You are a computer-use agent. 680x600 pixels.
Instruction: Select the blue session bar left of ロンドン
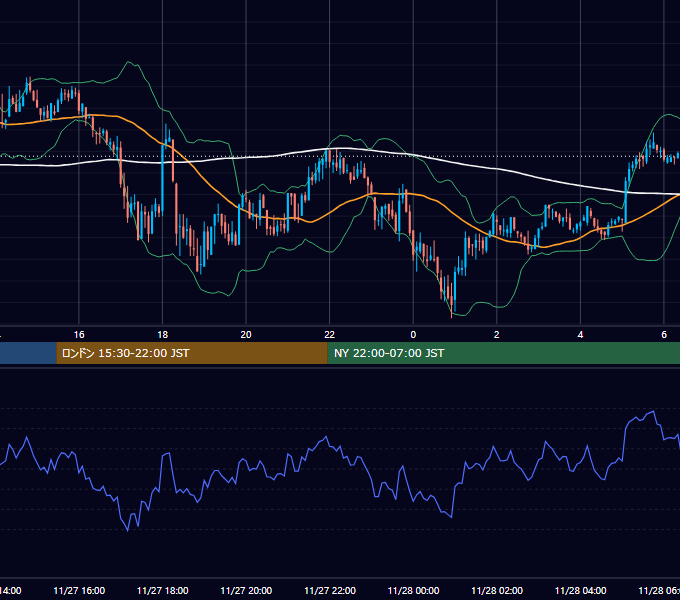coord(28,353)
